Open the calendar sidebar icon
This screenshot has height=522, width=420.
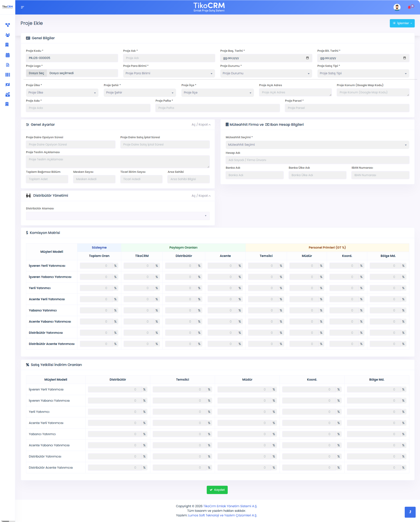(x=8, y=55)
